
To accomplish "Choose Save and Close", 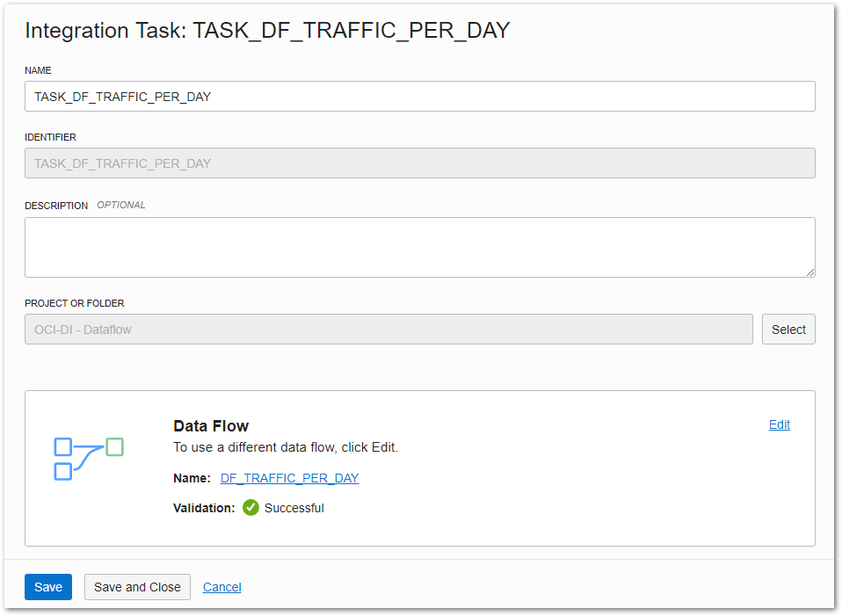I will click(x=136, y=586).
